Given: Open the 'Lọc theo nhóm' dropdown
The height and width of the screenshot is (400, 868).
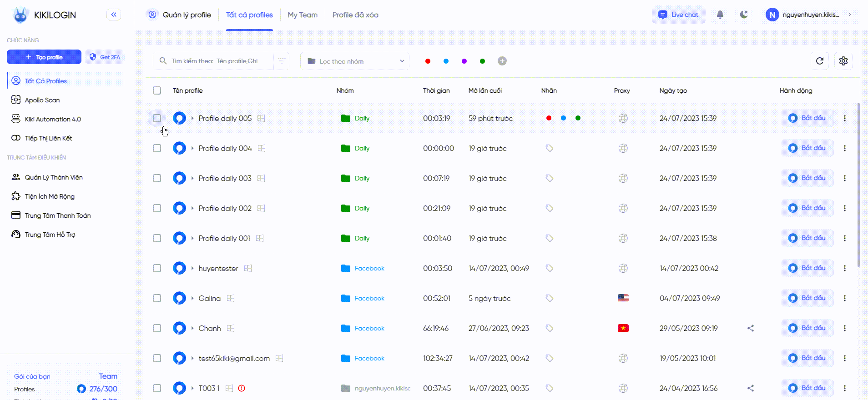Looking at the screenshot, I should 355,61.
